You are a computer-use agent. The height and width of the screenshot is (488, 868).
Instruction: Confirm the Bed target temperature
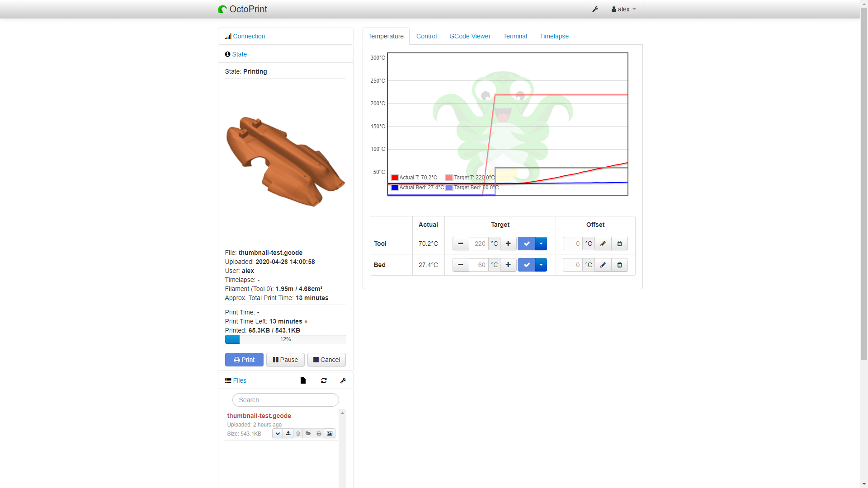526,265
